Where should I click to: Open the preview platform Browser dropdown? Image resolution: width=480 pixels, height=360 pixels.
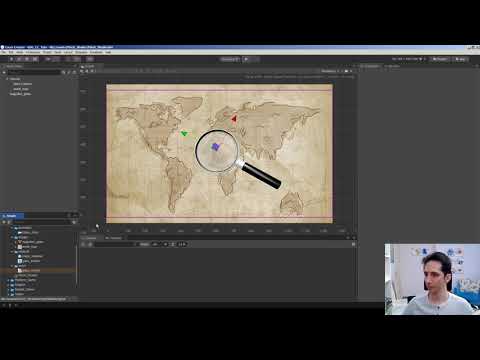(x=230, y=59)
